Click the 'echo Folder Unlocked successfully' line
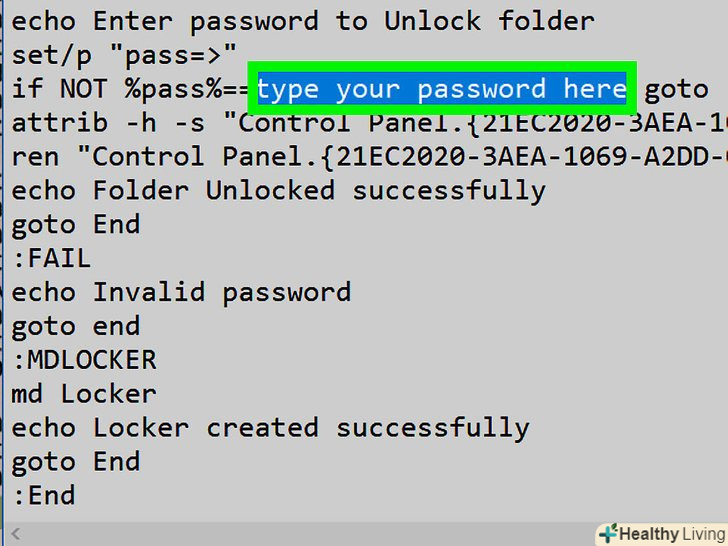The height and width of the screenshot is (546, 728). coord(278,191)
